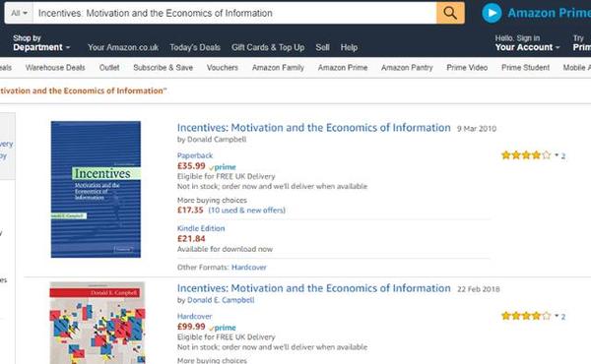
Task: Expand second book's star rating dropdown arrow
Action: click(x=557, y=316)
